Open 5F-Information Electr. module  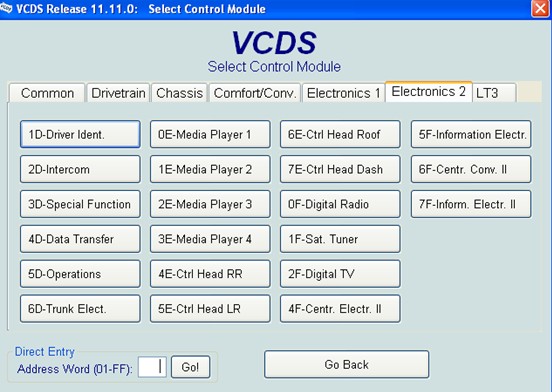coord(471,134)
